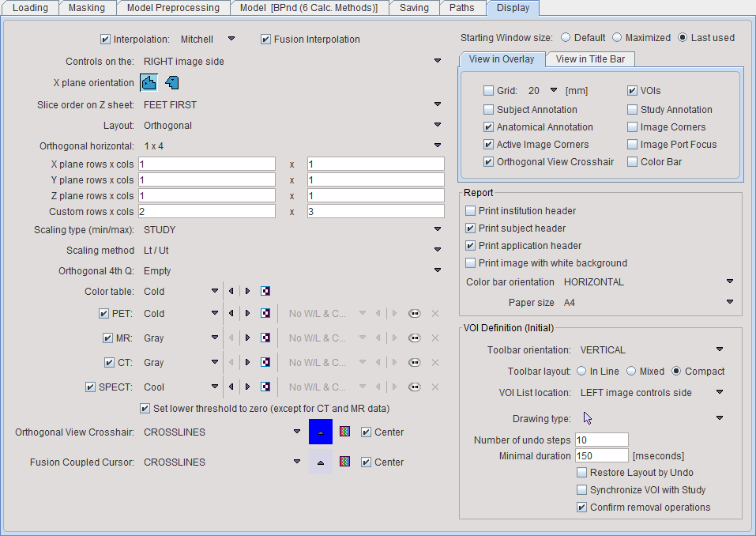756x536 pixels.
Task: Open the Scaling type STUDY dropdown
Action: [x=438, y=229]
